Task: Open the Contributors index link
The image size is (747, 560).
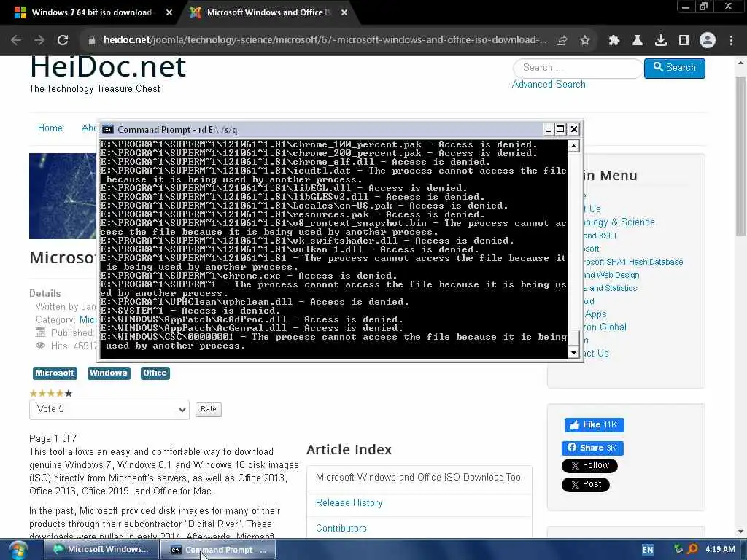Action: click(x=341, y=528)
